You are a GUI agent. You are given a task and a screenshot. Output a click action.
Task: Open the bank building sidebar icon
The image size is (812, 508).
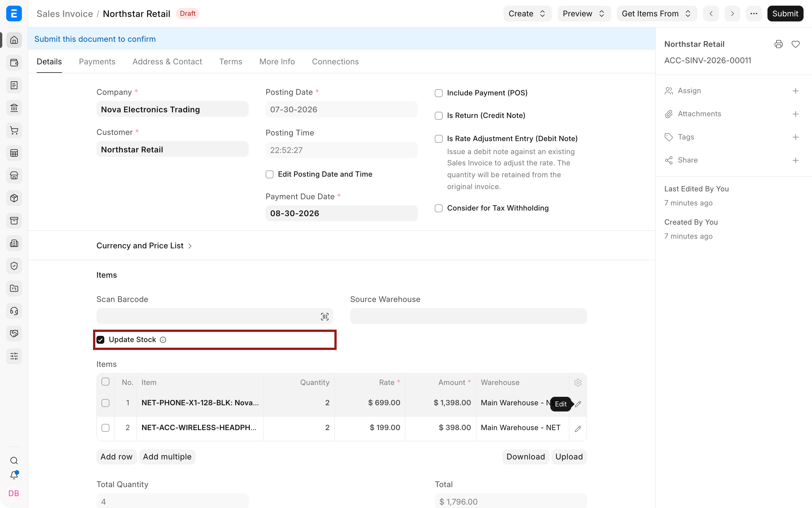pyautogui.click(x=14, y=108)
